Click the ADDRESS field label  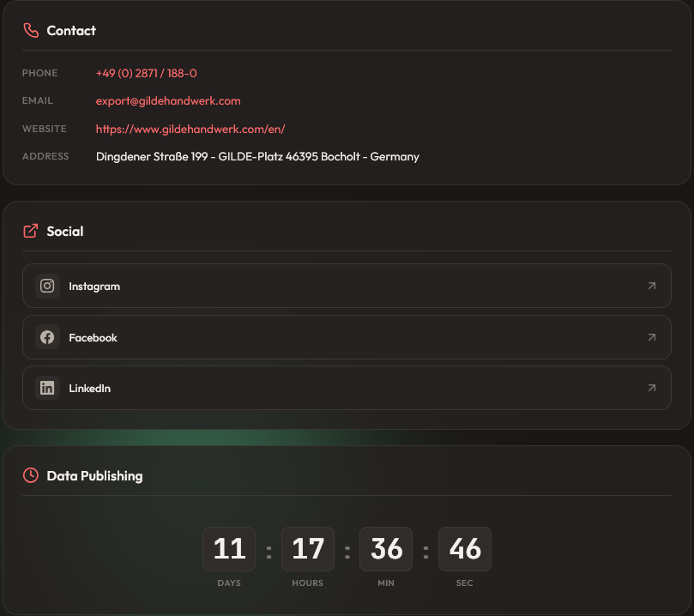(x=45, y=156)
